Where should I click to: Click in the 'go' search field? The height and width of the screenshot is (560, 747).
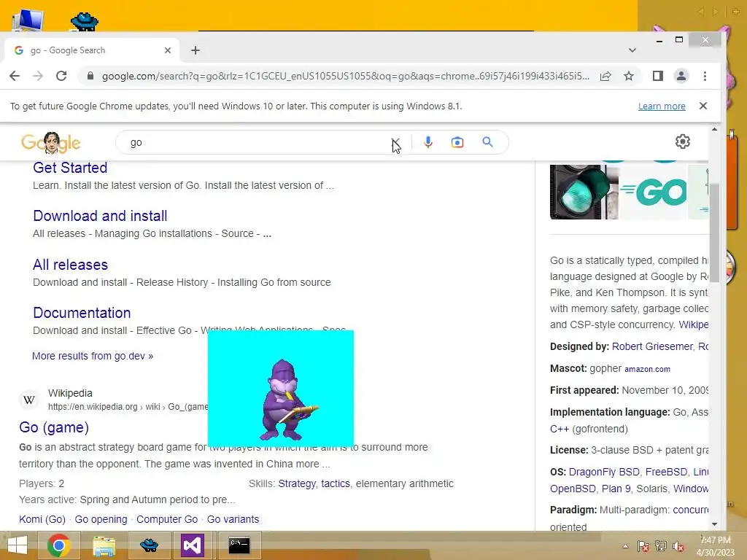click(x=258, y=142)
